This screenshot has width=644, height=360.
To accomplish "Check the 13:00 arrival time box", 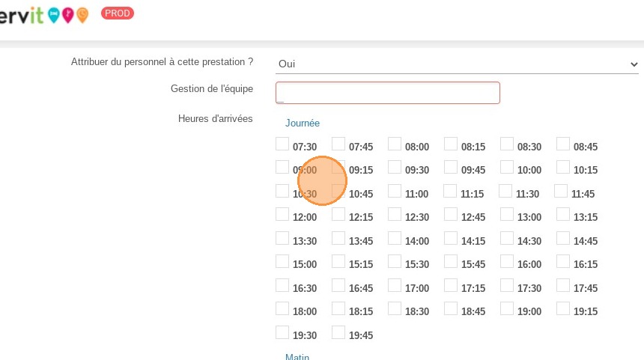I will coord(507,214).
